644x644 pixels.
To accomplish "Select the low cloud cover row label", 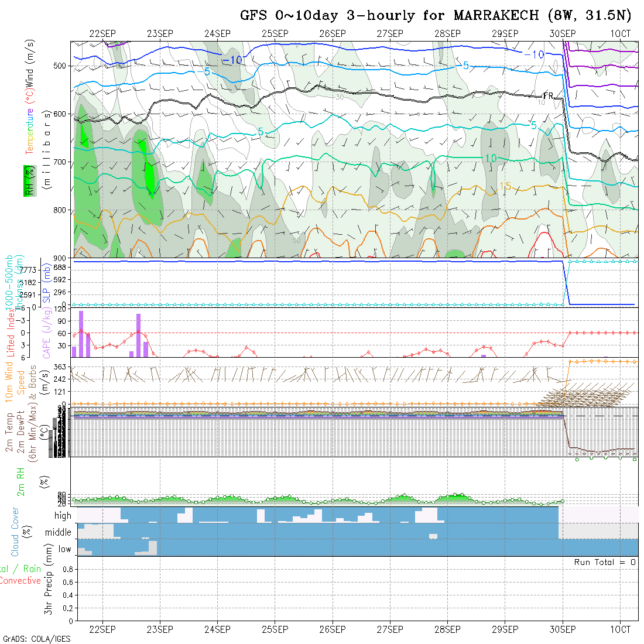I will tap(64, 549).
